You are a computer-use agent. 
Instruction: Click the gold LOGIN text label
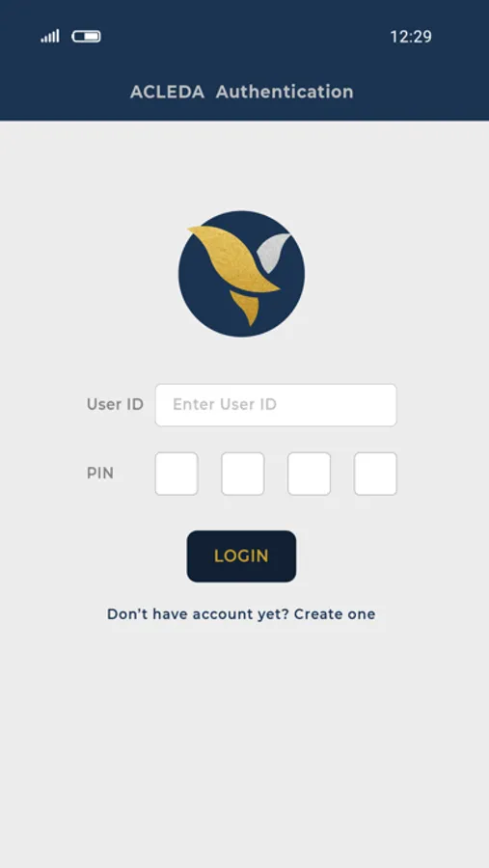241,556
